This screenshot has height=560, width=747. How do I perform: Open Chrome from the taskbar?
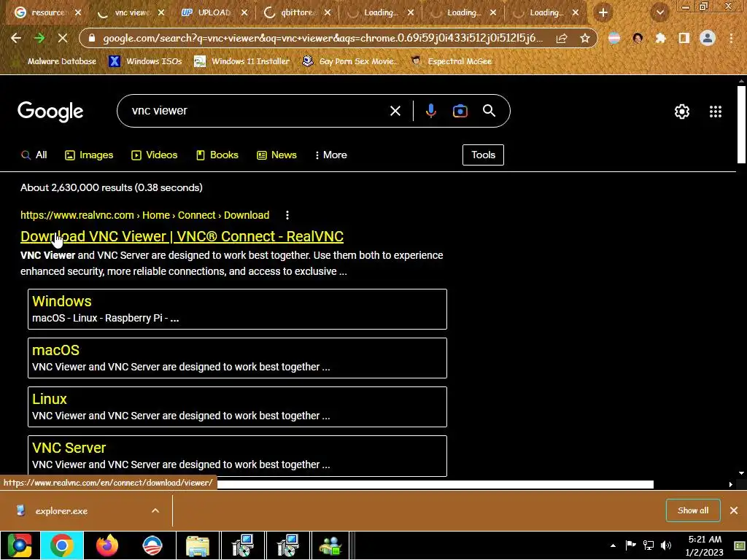pos(62,545)
